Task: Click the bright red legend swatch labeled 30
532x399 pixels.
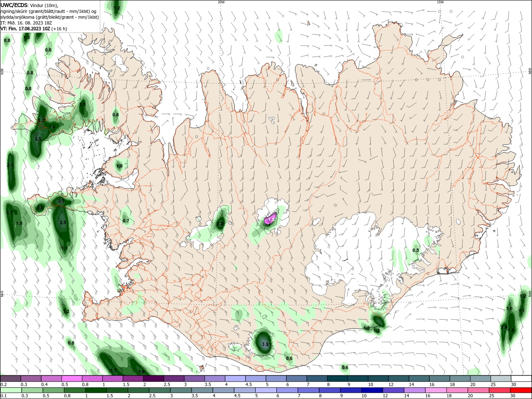Action: (x=521, y=390)
